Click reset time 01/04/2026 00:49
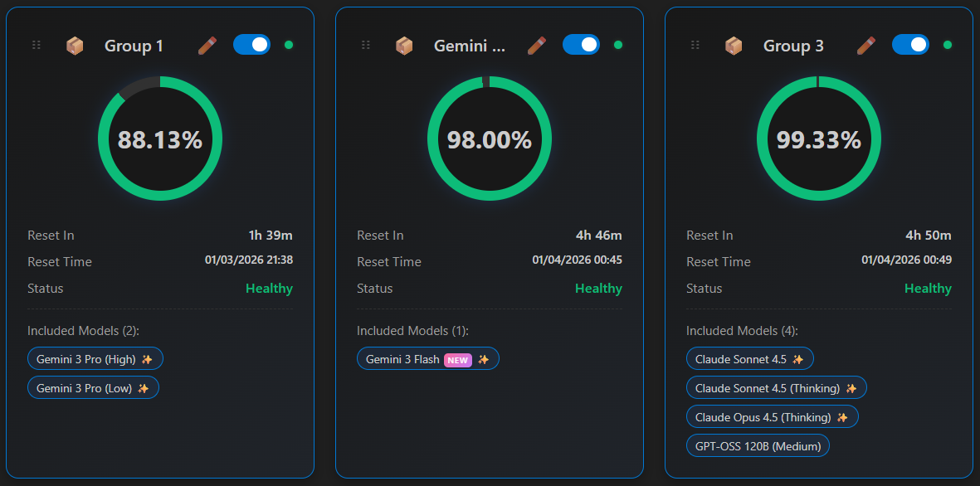Screen dimensions: 980x486 (906, 260)
